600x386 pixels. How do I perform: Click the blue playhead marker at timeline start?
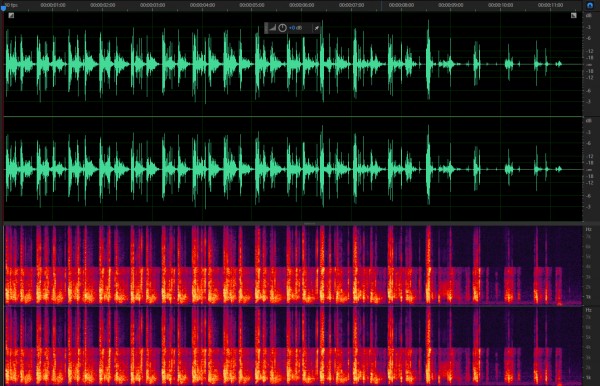point(3,8)
